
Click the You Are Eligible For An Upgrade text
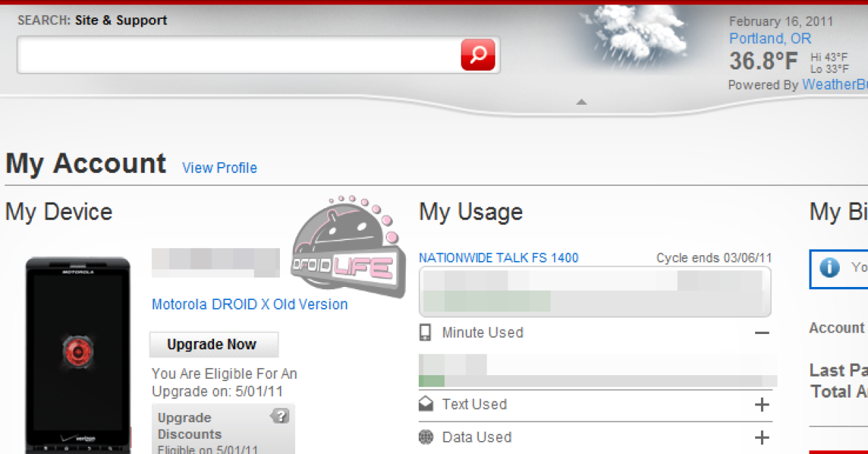224,382
